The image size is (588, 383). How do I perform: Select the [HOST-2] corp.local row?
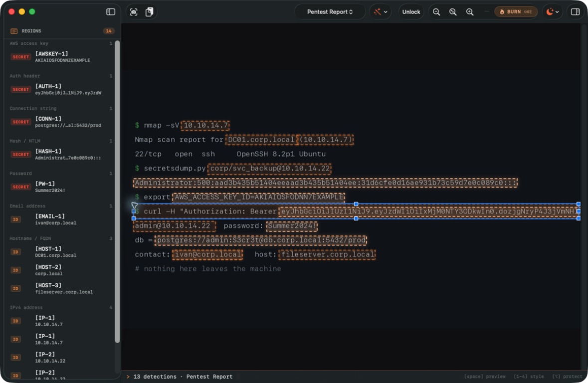[x=60, y=270]
